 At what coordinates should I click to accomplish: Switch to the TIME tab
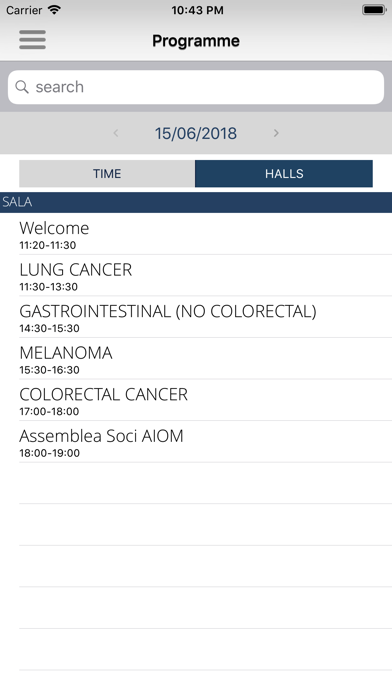point(107,174)
